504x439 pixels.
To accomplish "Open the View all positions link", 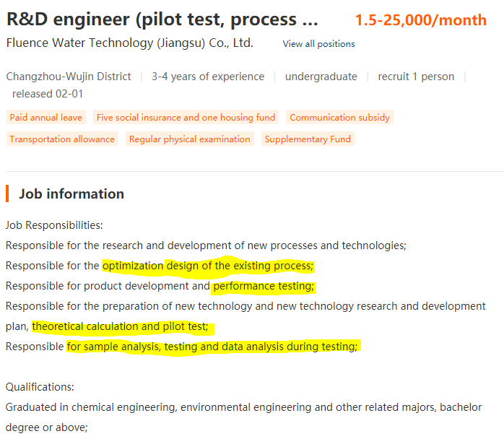I will click(x=318, y=44).
